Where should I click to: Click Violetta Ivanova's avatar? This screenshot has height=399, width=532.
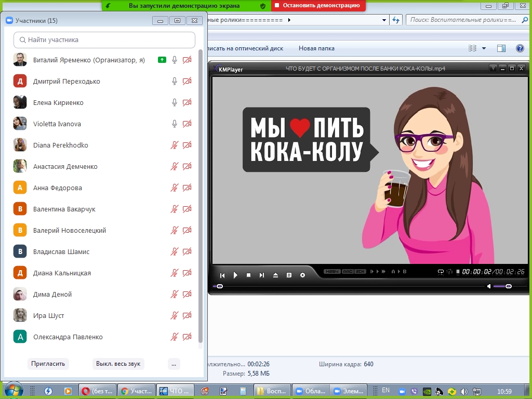coord(20,124)
